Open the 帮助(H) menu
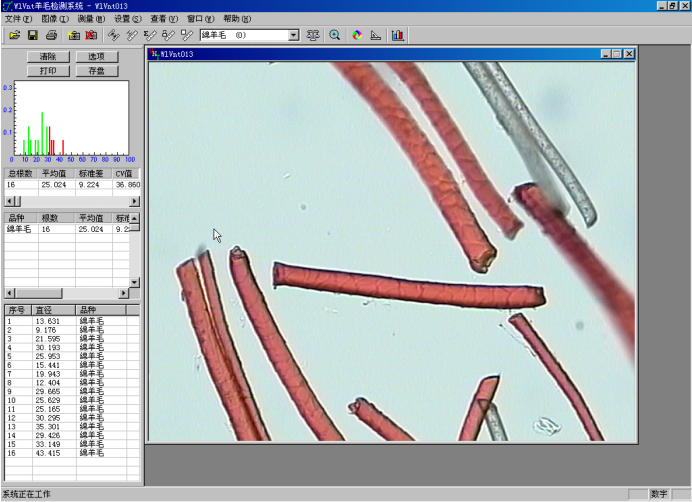 pos(237,19)
